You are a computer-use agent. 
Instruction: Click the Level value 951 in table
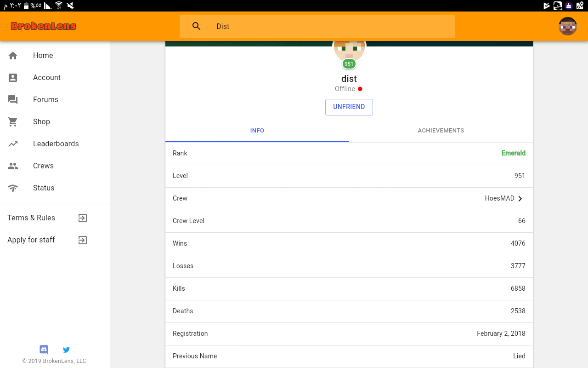(x=520, y=176)
